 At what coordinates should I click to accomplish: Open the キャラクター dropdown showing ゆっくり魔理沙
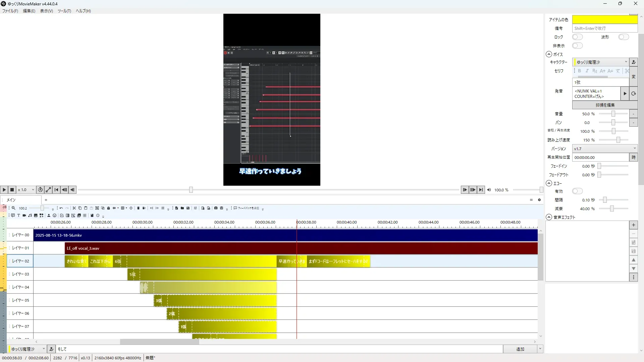600,62
